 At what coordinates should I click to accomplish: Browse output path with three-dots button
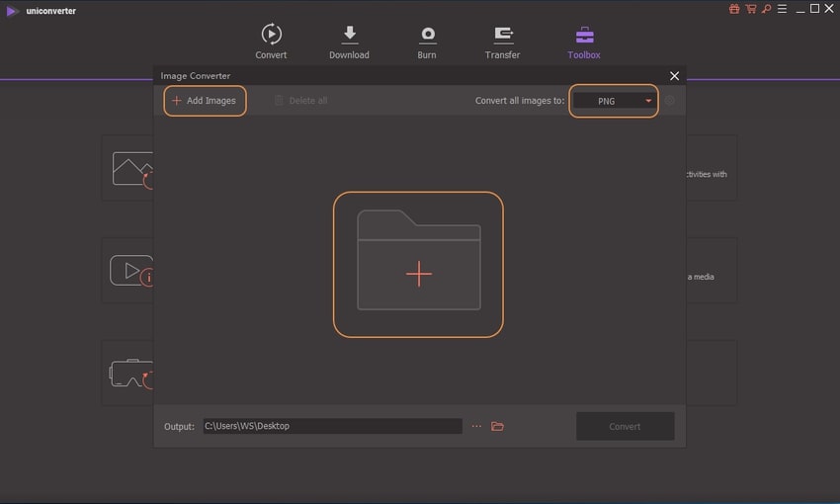476,426
